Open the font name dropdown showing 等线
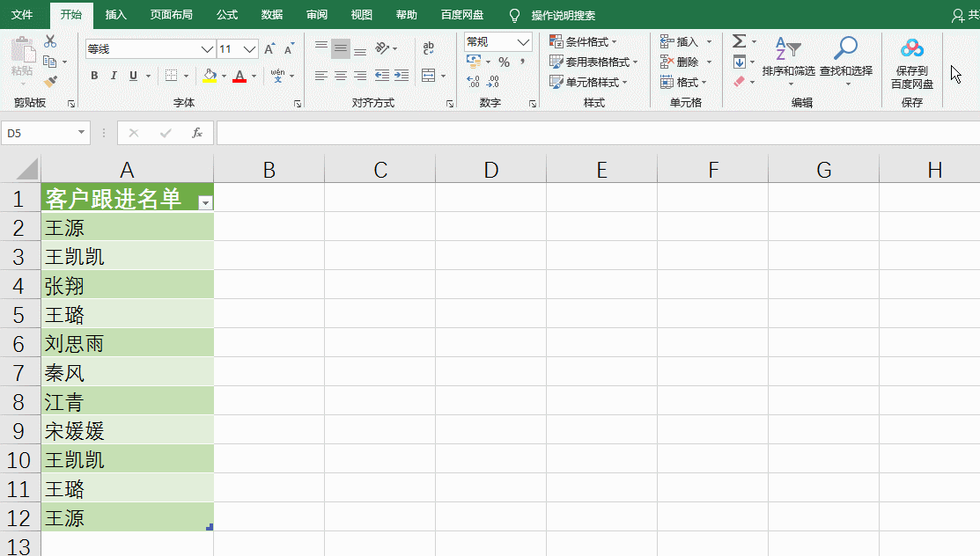Viewport: 980px width, 556px height. click(x=208, y=48)
